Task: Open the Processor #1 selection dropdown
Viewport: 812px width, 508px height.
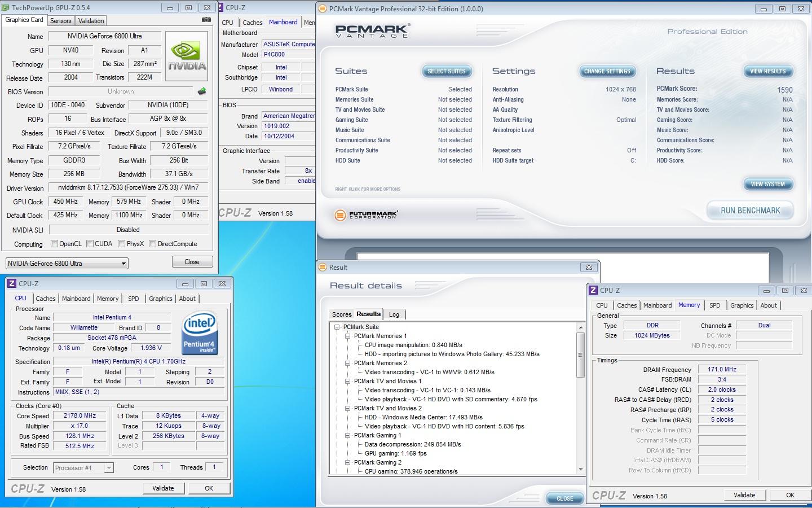Action: [x=83, y=467]
